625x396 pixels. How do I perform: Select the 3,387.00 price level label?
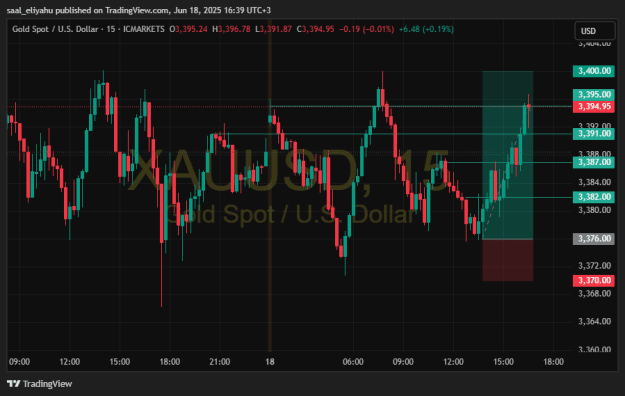[x=594, y=162]
